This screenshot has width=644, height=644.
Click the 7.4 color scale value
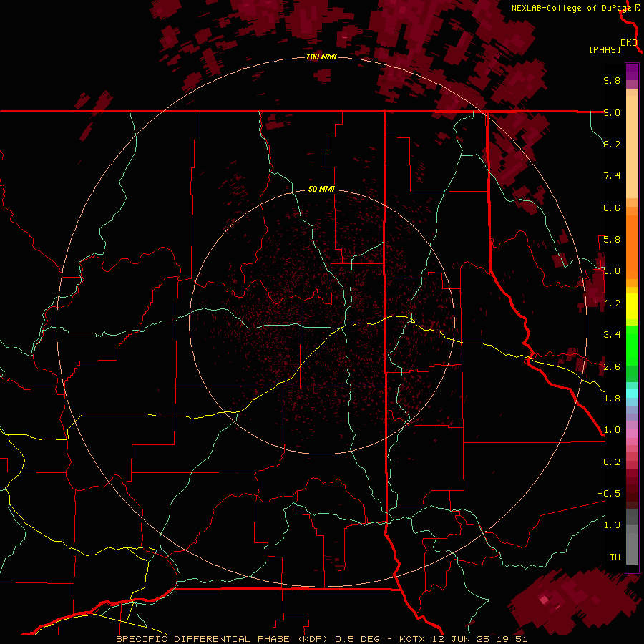pyautogui.click(x=612, y=176)
